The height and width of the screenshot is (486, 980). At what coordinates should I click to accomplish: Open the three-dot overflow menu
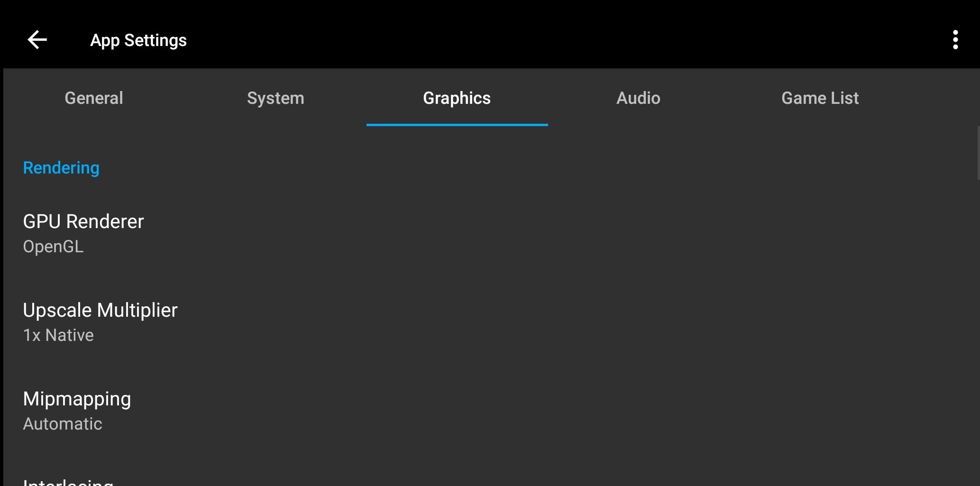(955, 40)
